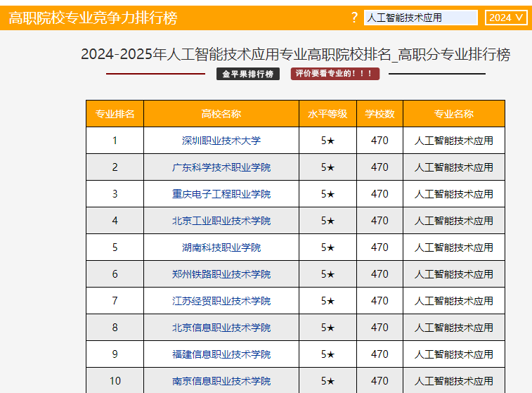Open the 2024 year dropdown
The width and height of the screenshot is (532, 393).
(x=506, y=18)
